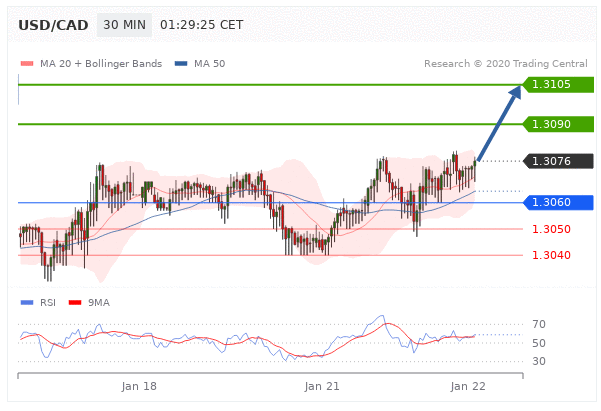Click the 9MA legend text

99,302
